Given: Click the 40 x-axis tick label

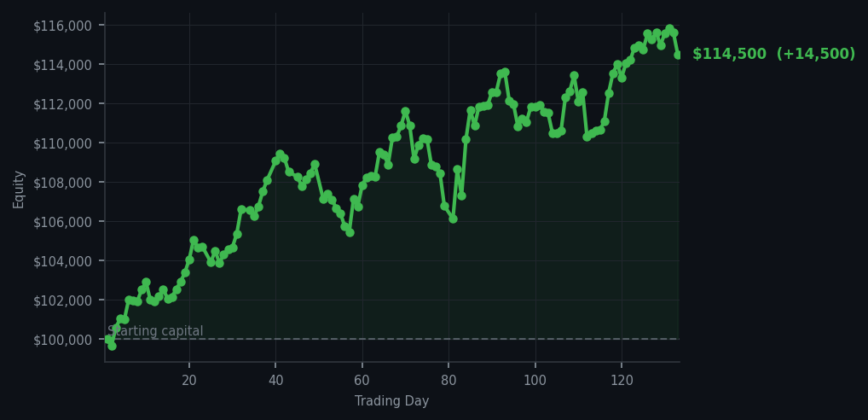Looking at the screenshot, I should click(275, 381).
